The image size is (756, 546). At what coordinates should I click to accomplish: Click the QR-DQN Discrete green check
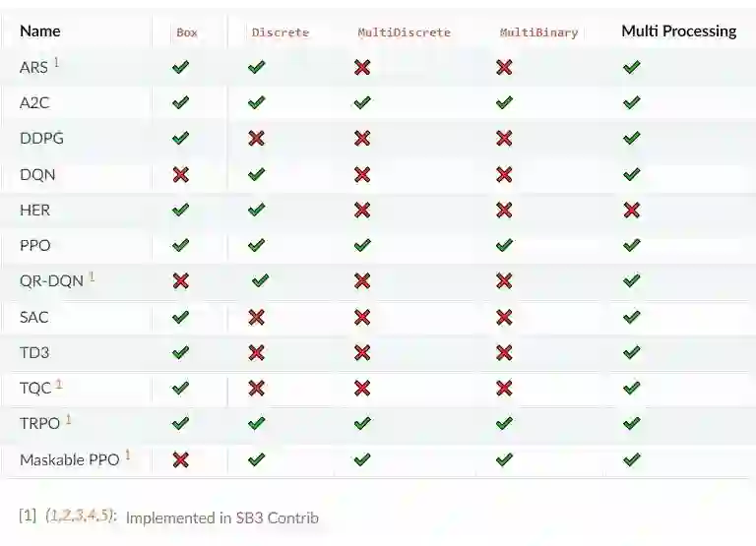(x=260, y=281)
